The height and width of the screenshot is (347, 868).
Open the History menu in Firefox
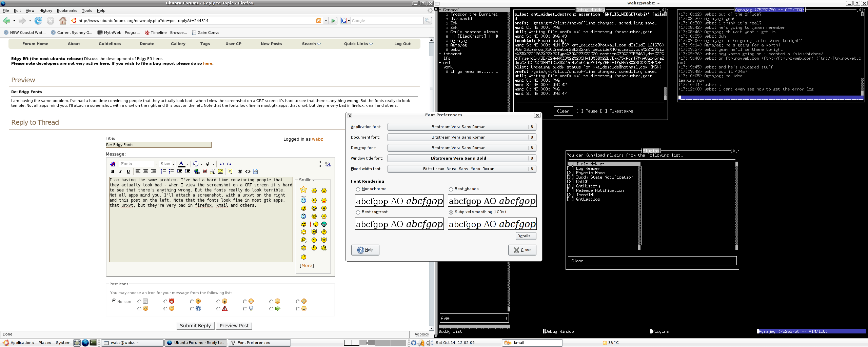[x=45, y=11]
